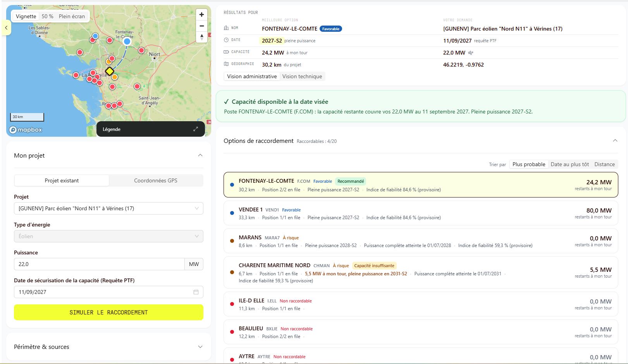Image resolution: width=628 pixels, height=364 pixels.
Task: Click the large blue Fontenay-le-Comte map marker
Action: [127, 41]
